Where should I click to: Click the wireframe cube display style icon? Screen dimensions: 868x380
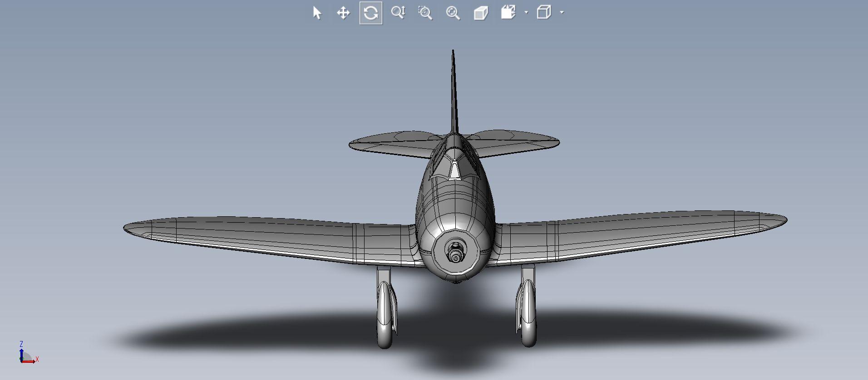pos(544,12)
